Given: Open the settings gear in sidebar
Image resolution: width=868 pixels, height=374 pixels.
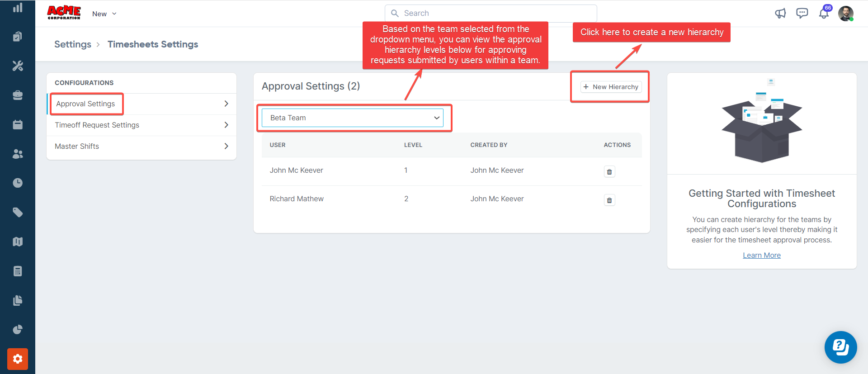Looking at the screenshot, I should tap(18, 359).
